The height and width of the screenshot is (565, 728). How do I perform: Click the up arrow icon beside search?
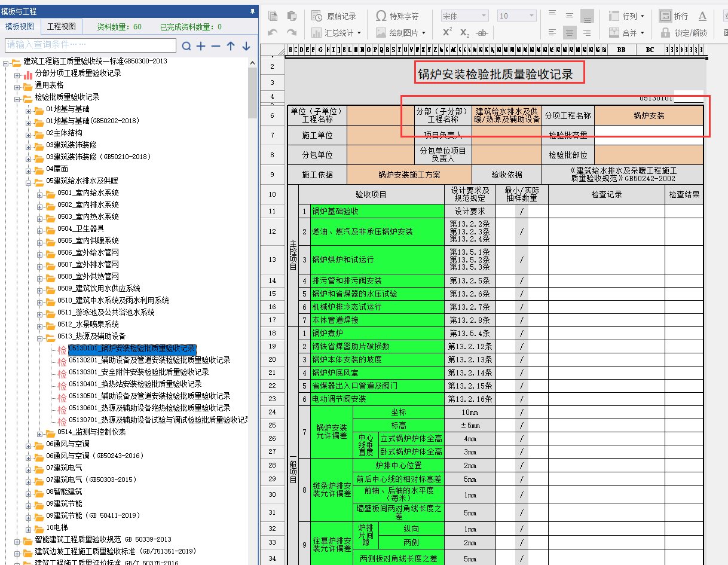click(231, 46)
